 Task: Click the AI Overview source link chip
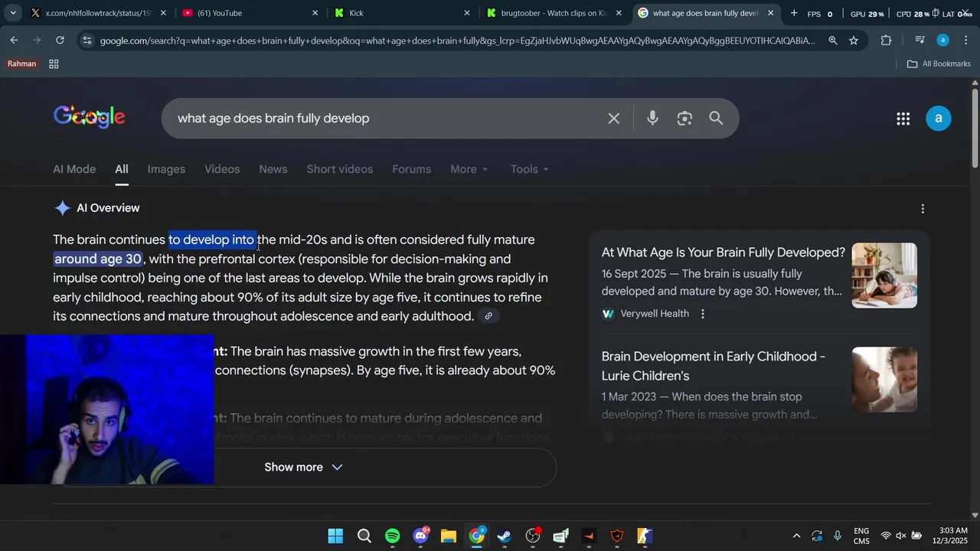(488, 316)
